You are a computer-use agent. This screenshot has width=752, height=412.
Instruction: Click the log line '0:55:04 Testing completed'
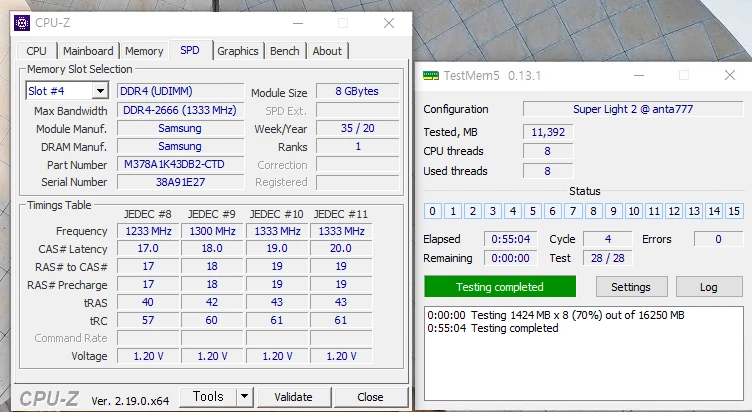pos(493,328)
